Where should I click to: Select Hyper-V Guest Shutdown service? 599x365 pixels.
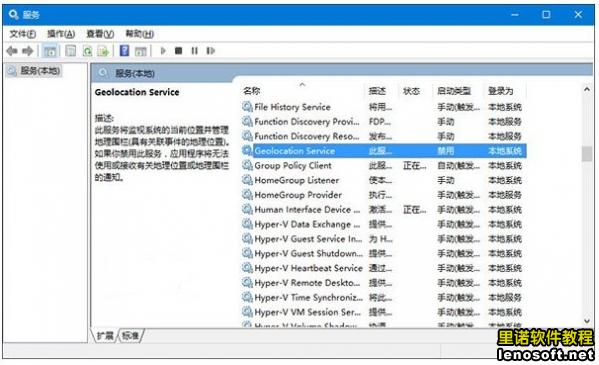coord(384,253)
